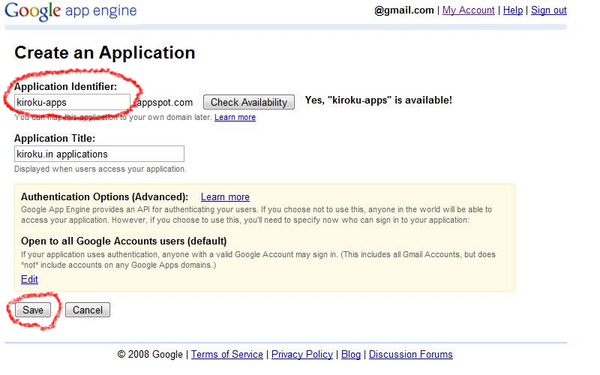Click the 'Yes, "kiroku-apps" is available!' message
This screenshot has height=375, width=600.
pyautogui.click(x=378, y=100)
